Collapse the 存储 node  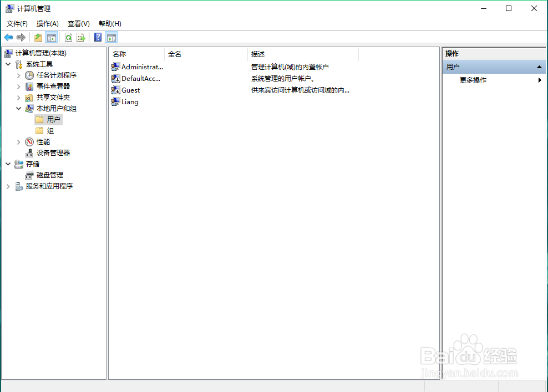(x=8, y=164)
